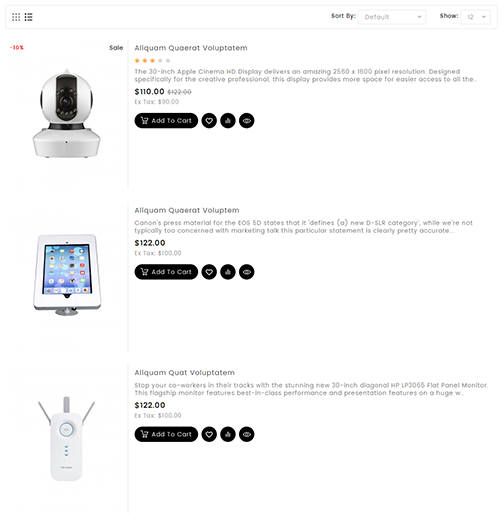Compare the security camera product
The width and height of the screenshot is (504, 528).
[228, 121]
